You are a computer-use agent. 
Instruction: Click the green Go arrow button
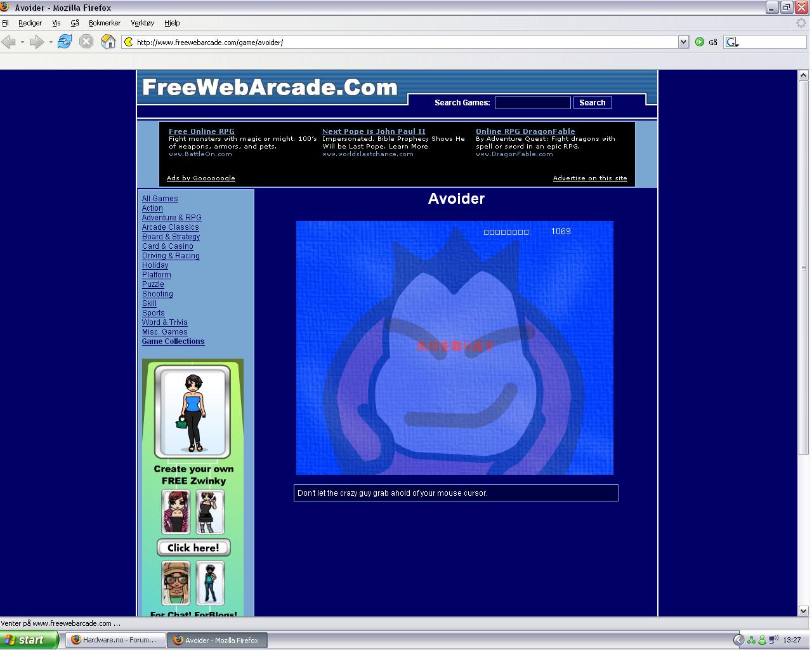click(x=700, y=42)
